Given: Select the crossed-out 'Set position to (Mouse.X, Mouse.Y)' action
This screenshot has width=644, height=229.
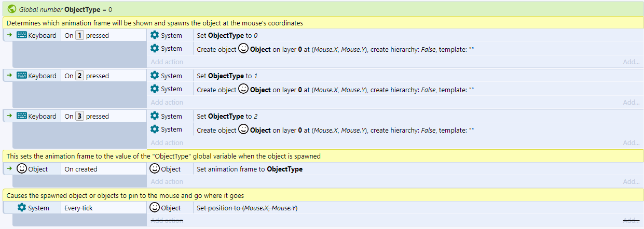Looking at the screenshot, I should click(x=247, y=208).
